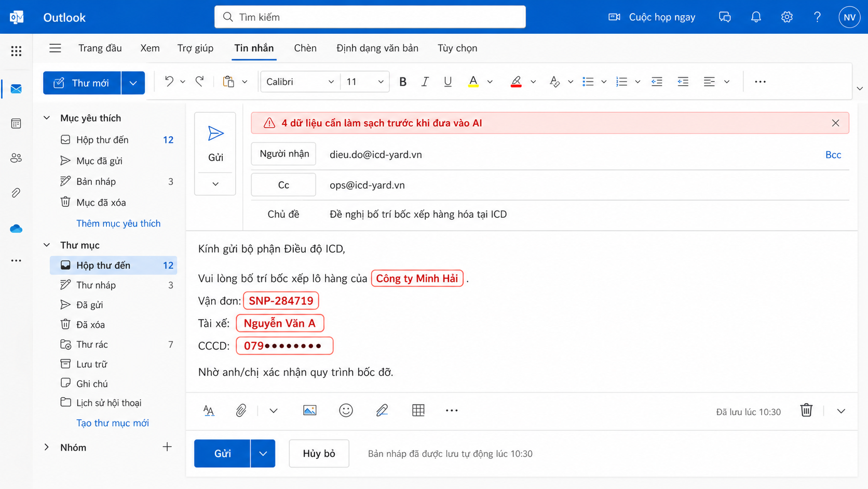This screenshot has width=868, height=489.
Task: Dismiss the AI data warning banner
Action: pos(835,123)
